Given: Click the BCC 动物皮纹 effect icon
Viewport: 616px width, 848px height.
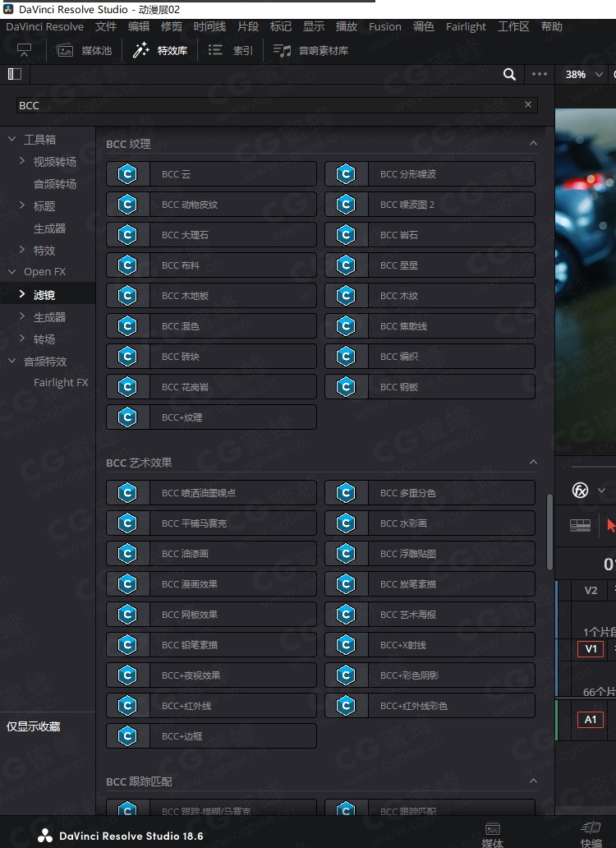Looking at the screenshot, I should click(127, 205).
